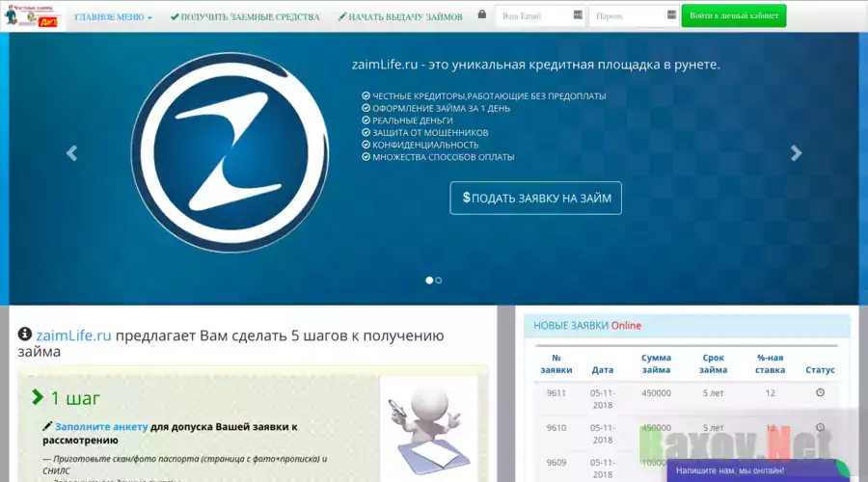Click the Срок займа column header
Image resolution: width=868 pixels, height=482 pixels.
click(713, 364)
